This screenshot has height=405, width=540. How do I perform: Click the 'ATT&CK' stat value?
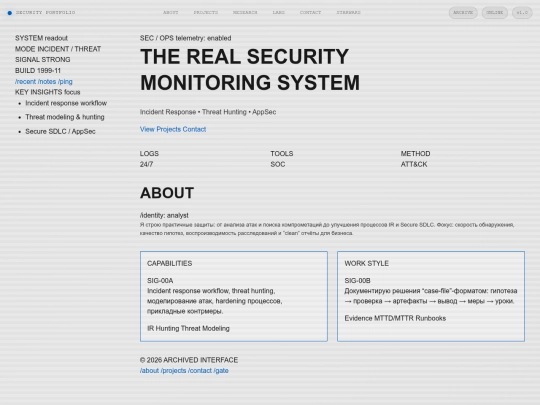414,164
